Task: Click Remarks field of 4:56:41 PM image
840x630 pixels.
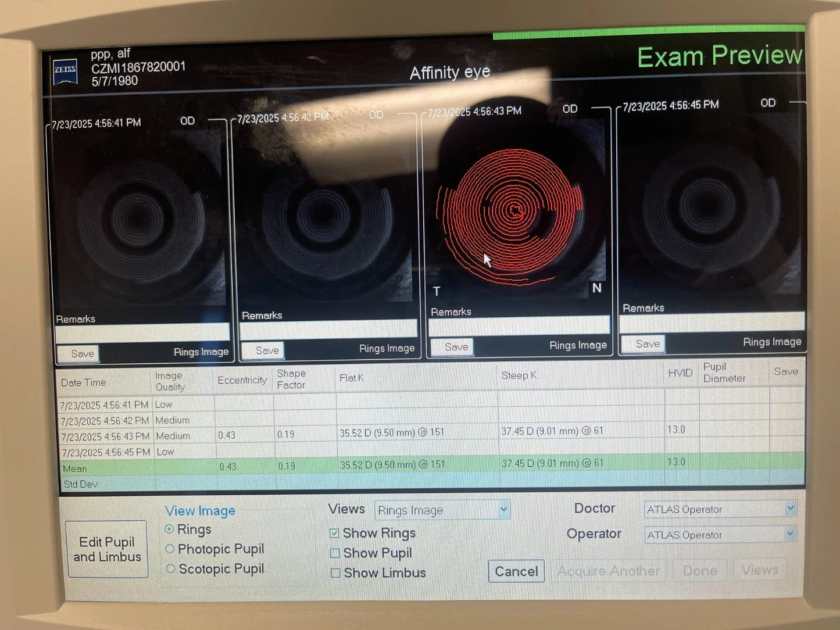Action: [x=142, y=333]
